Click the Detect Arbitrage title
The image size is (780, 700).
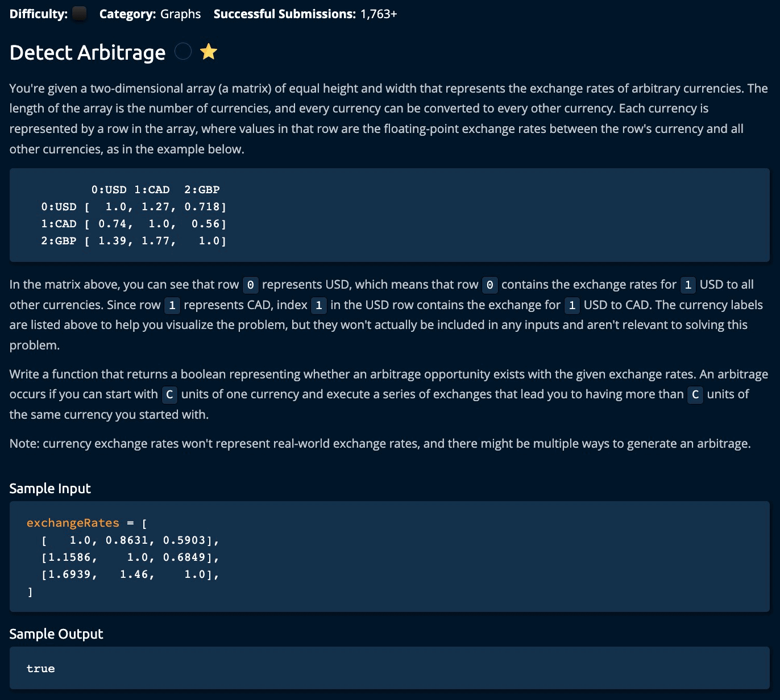88,52
